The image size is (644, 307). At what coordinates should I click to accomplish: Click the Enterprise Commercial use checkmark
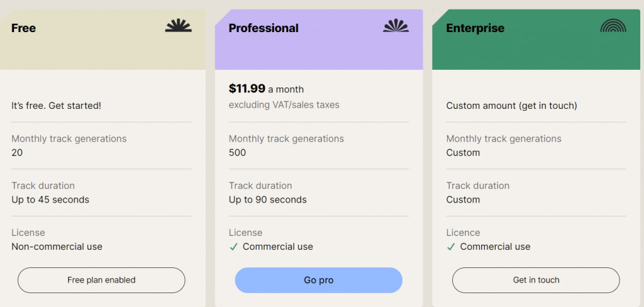pyautogui.click(x=450, y=247)
